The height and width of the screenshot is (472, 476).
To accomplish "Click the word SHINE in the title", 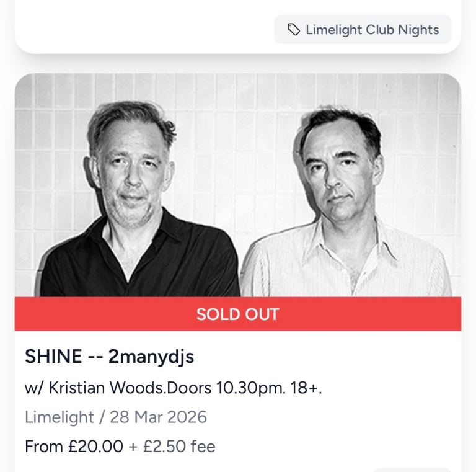I will coord(53,357).
